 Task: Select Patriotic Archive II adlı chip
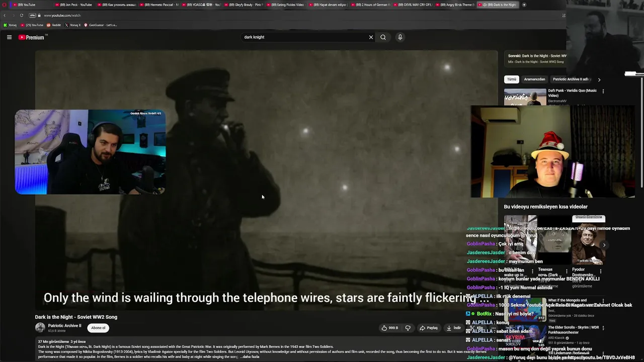click(571, 79)
